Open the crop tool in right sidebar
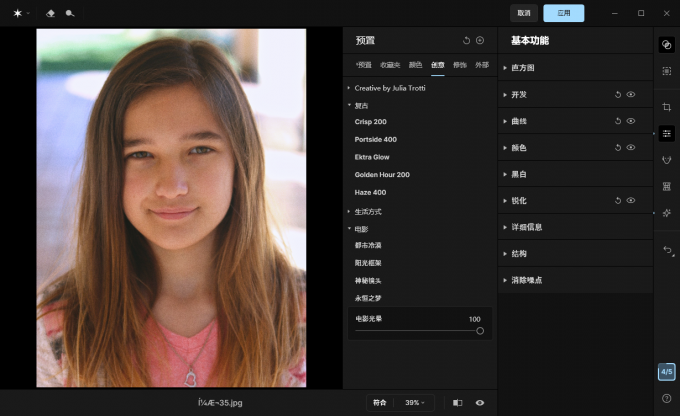The image size is (680, 416). pyautogui.click(x=667, y=107)
